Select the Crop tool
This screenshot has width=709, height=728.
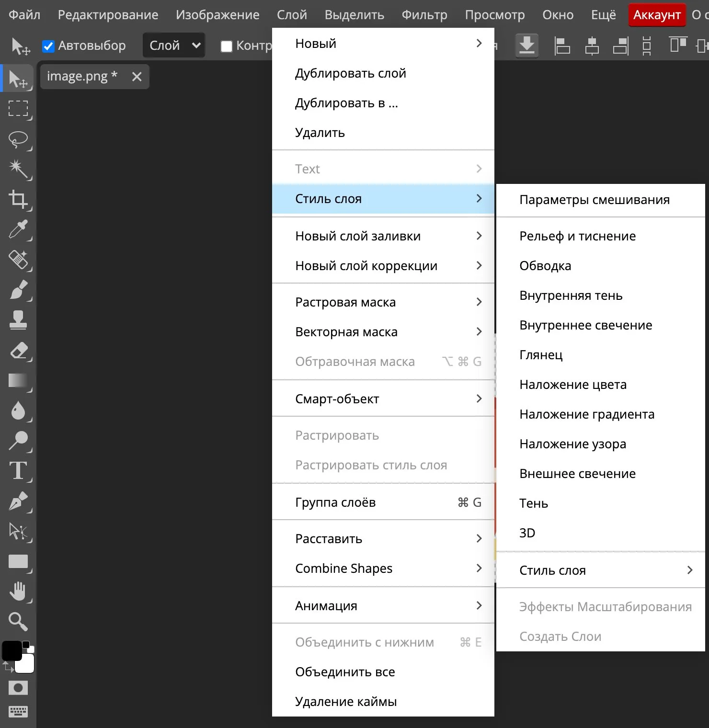tap(18, 199)
